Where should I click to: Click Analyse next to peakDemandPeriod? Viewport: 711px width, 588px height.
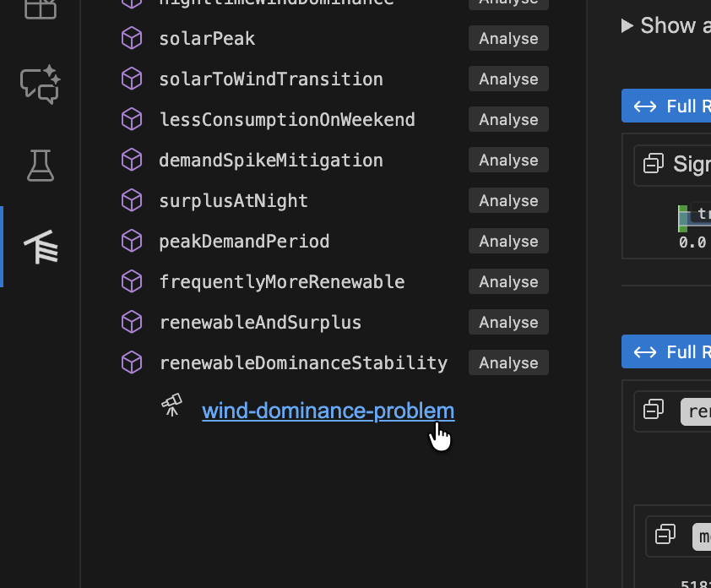click(507, 241)
